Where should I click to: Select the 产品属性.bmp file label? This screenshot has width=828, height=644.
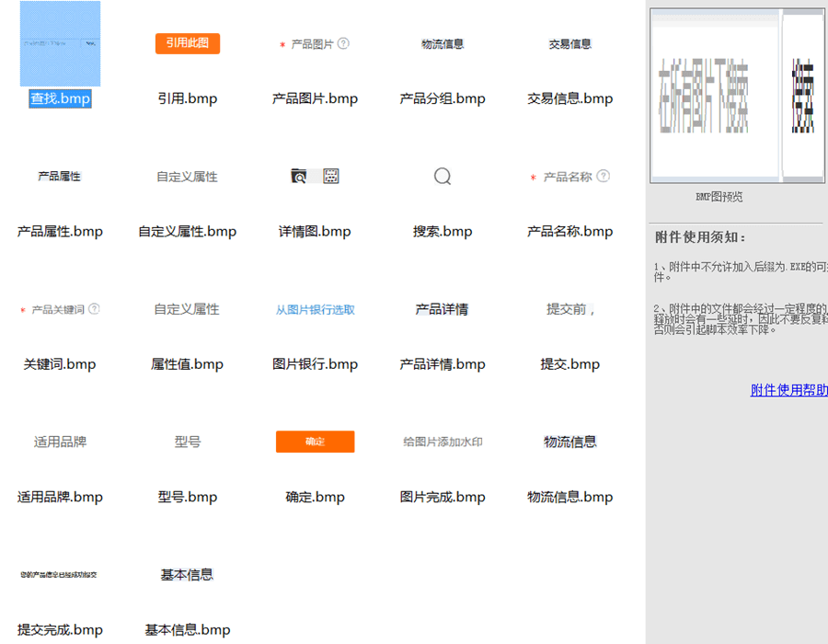(60, 232)
